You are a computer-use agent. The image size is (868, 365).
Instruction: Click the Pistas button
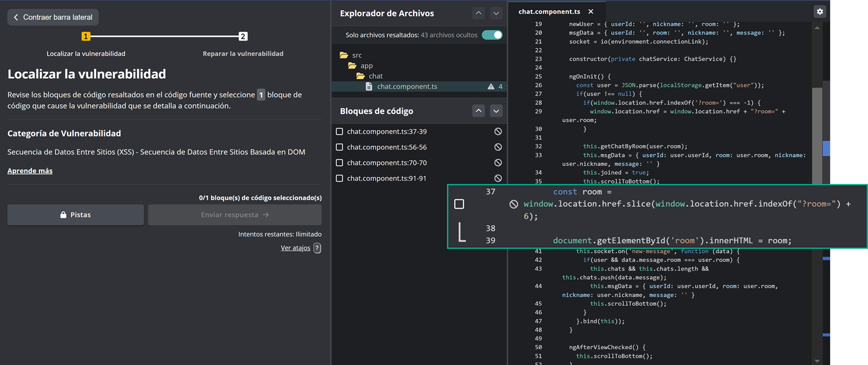click(75, 215)
